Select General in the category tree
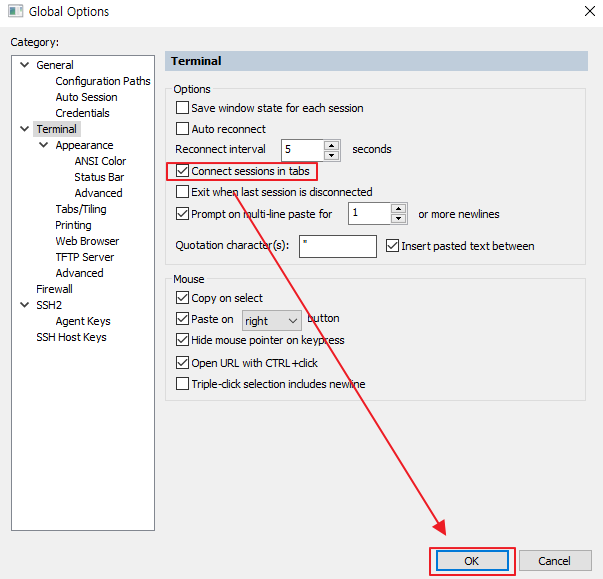Image resolution: width=603 pixels, height=579 pixels. 55,65
